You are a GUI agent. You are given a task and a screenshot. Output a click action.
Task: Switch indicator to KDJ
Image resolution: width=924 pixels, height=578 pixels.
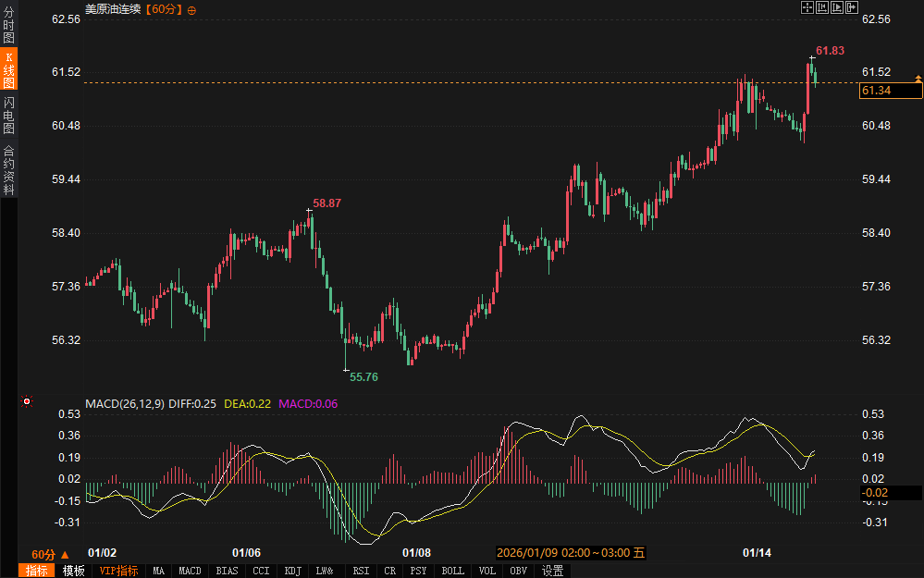click(x=292, y=571)
